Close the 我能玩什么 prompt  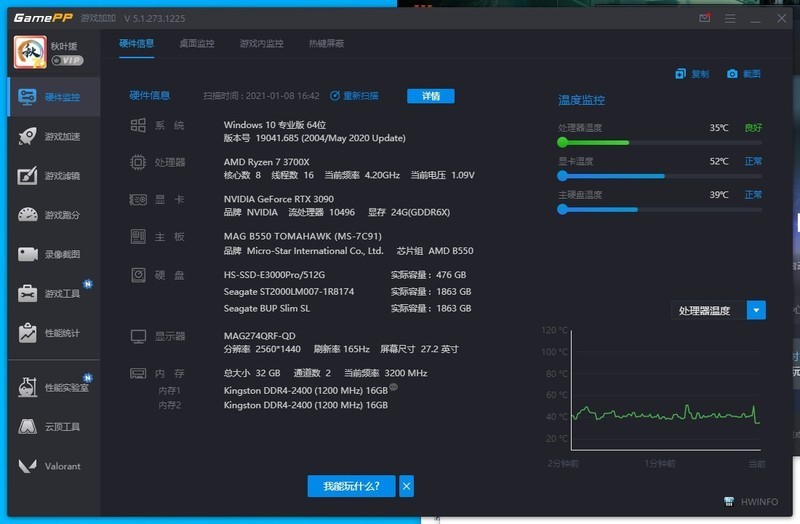(406, 486)
